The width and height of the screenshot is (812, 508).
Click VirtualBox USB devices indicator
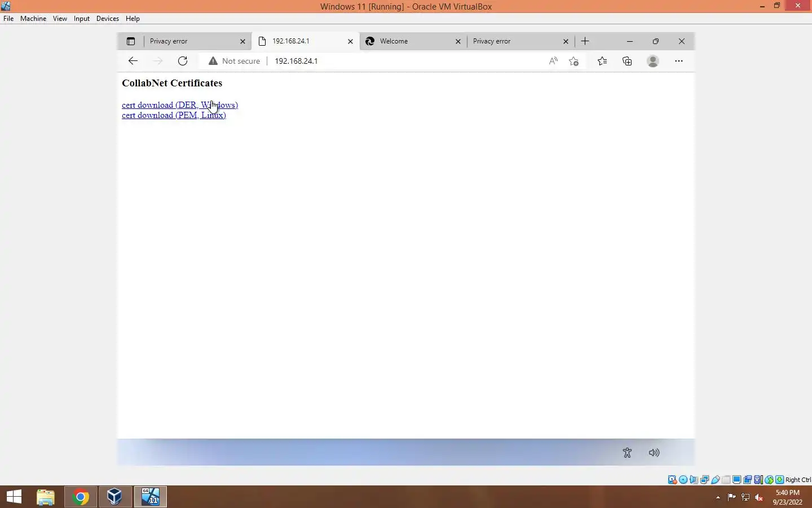(x=715, y=480)
